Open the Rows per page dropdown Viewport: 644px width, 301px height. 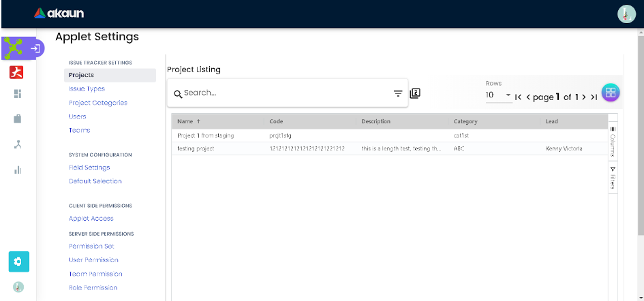[x=499, y=95]
